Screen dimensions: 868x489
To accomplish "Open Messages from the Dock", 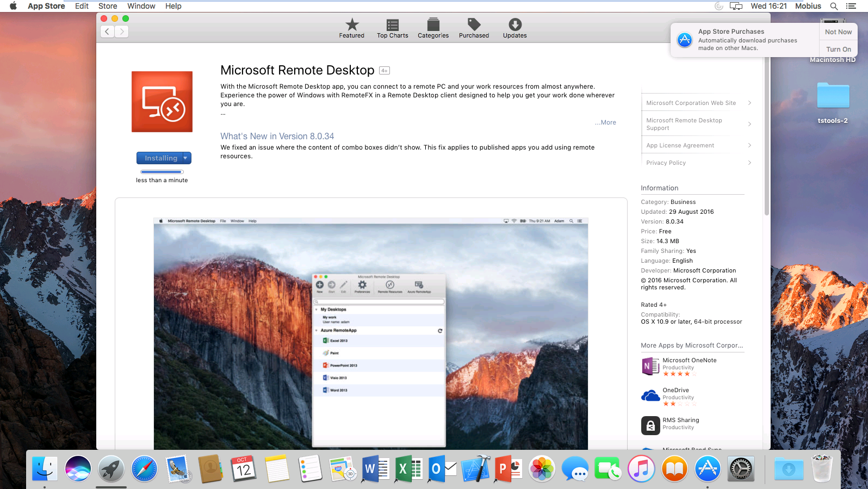I will click(x=575, y=468).
